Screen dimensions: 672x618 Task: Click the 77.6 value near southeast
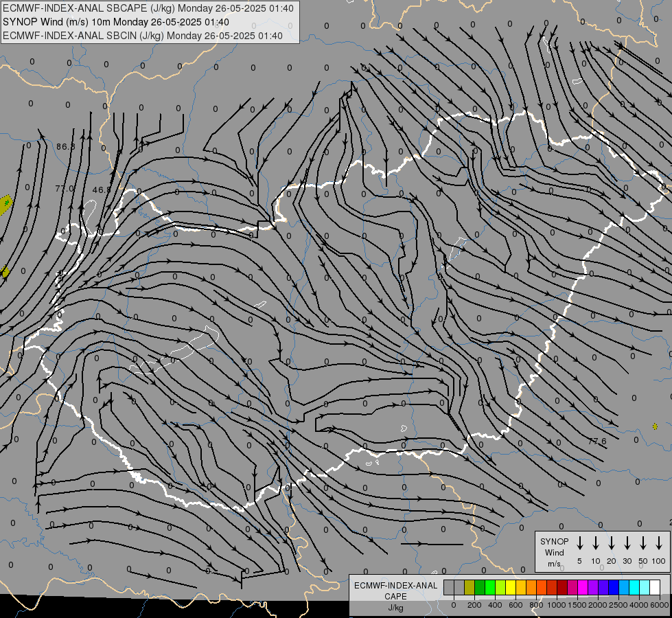point(597,442)
